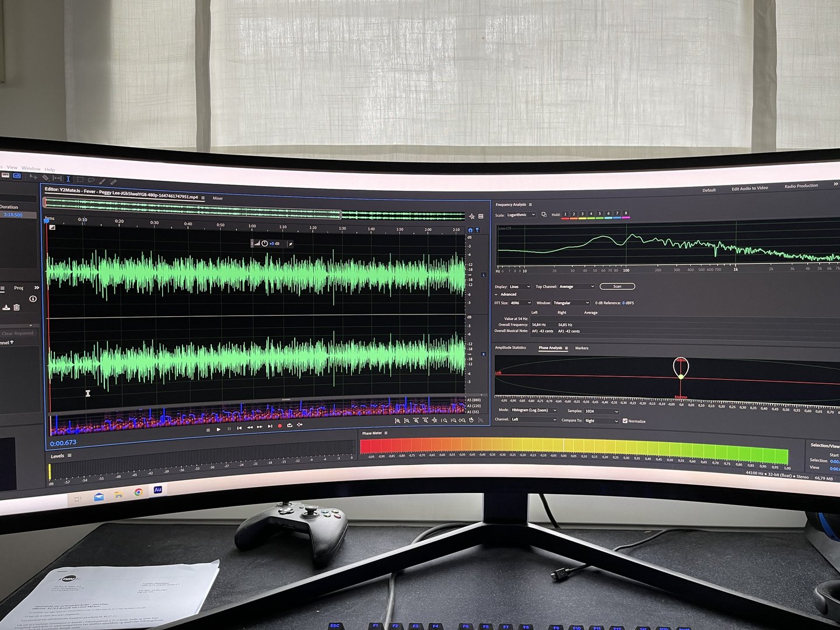Uncheck the Normalize checkbox
840x630 pixels.
(x=625, y=421)
